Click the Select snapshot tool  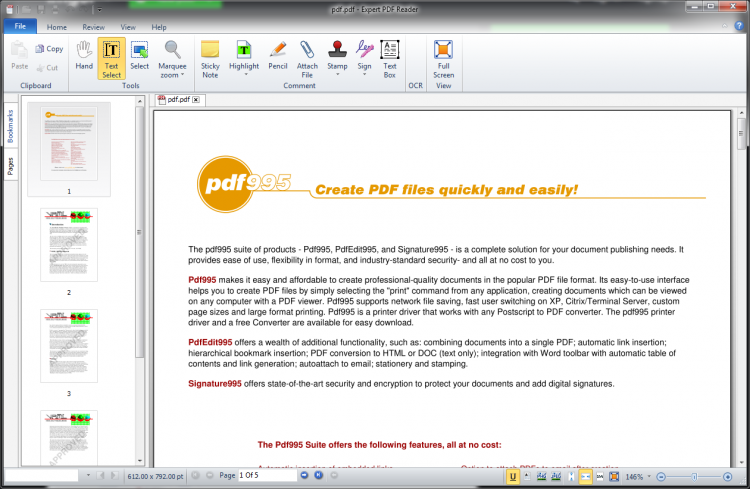pos(139,56)
